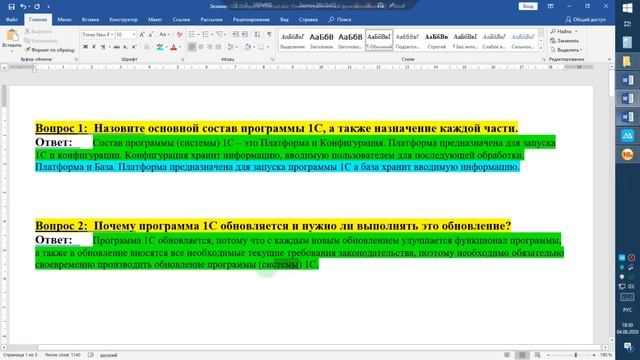
Task: Apply italic К formatting
Action: [94, 47]
